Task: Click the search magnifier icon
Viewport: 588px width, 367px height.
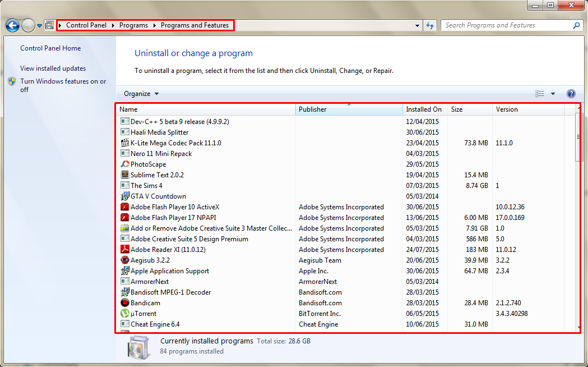Action: 576,25
